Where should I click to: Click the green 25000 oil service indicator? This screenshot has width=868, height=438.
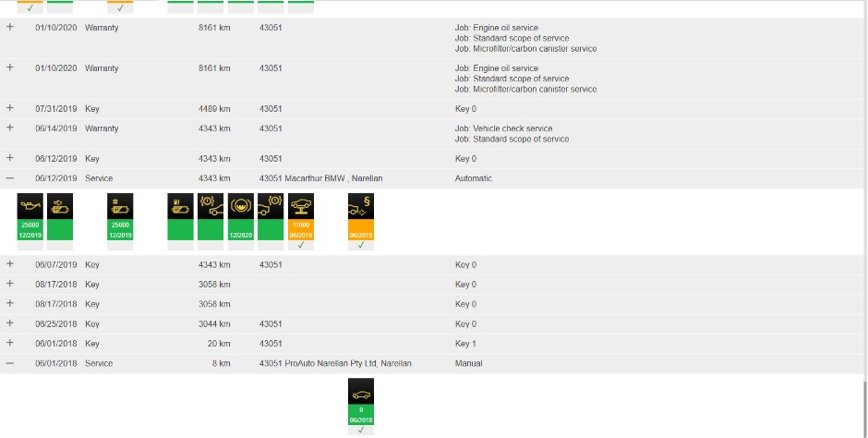(30, 230)
